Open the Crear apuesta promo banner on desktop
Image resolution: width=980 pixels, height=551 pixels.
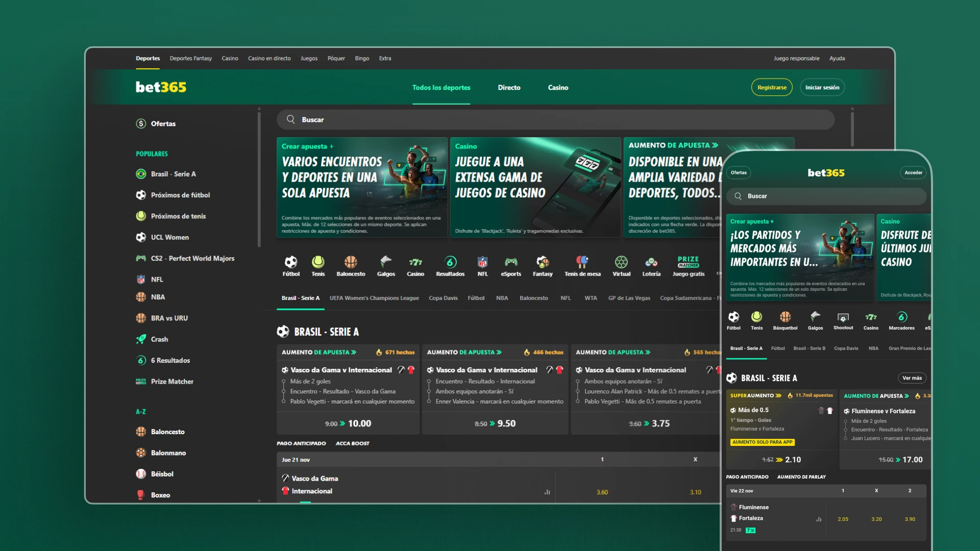point(362,187)
